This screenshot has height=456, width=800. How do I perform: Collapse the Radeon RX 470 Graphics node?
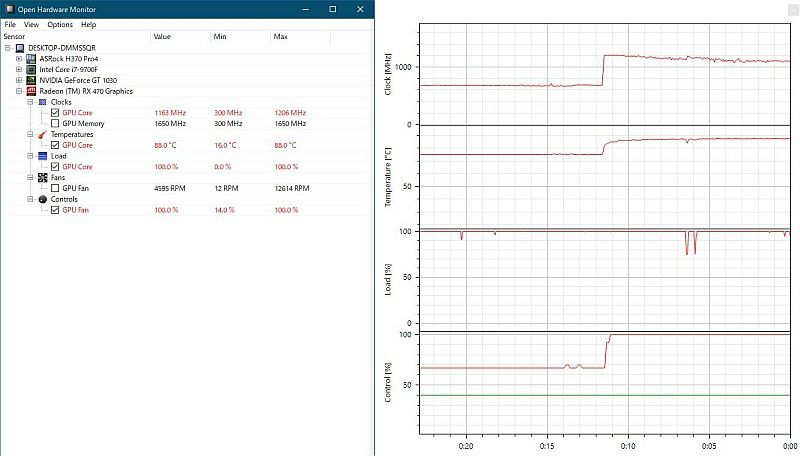pyautogui.click(x=19, y=91)
